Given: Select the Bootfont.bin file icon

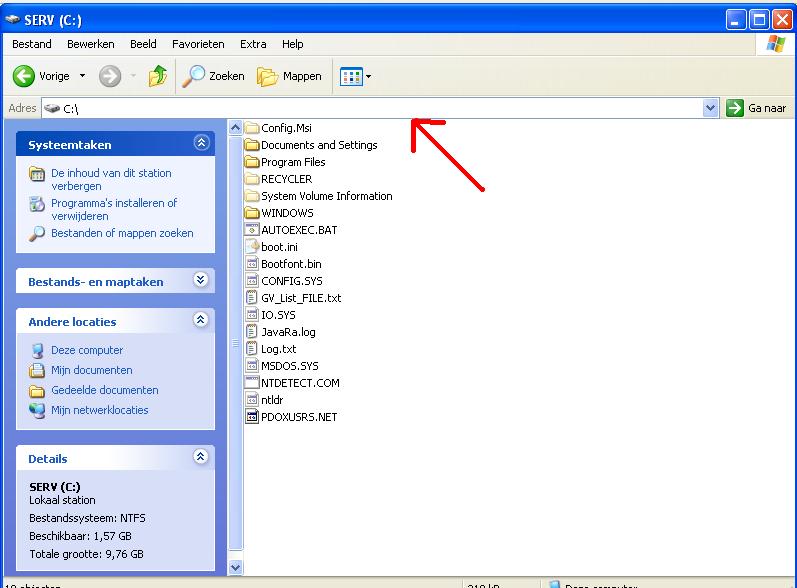Looking at the screenshot, I should (252, 264).
